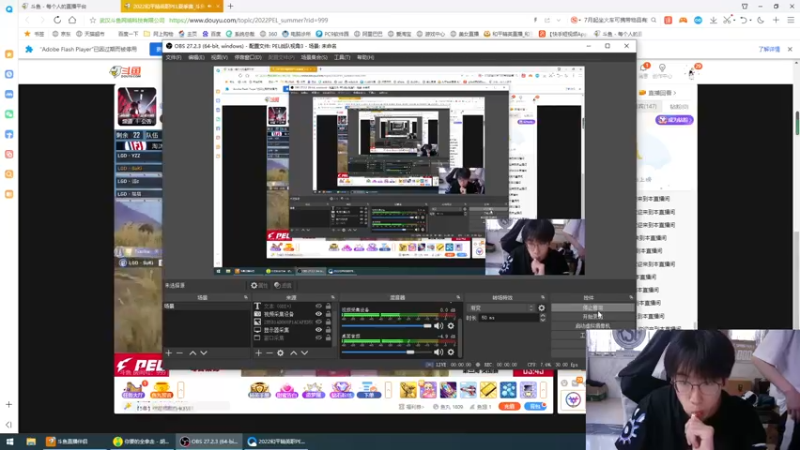Click the 直播回看 label in the right sidebar
The width and height of the screenshot is (800, 450).
click(659, 93)
